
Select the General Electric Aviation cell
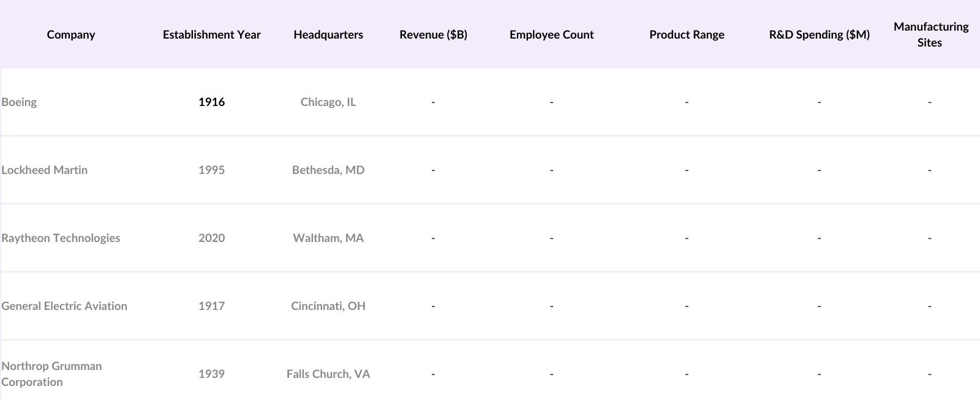tap(64, 306)
